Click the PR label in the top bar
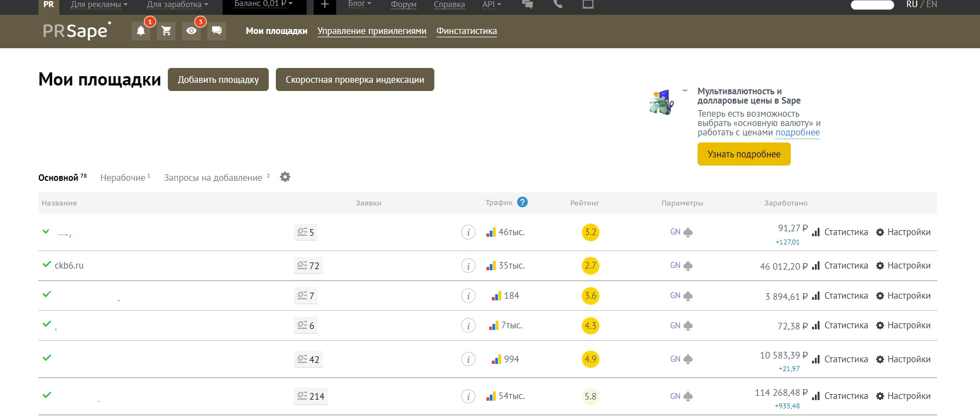 pyautogui.click(x=49, y=4)
